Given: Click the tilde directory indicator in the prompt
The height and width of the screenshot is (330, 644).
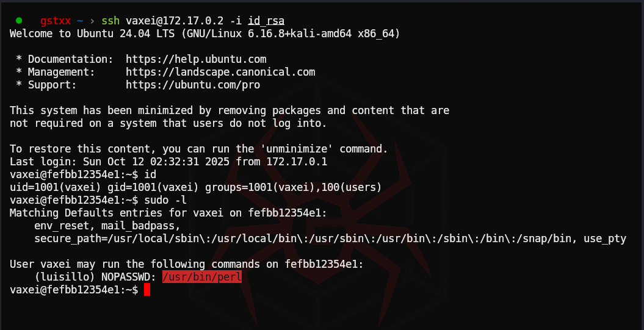Looking at the screenshot, I should 80,21.
